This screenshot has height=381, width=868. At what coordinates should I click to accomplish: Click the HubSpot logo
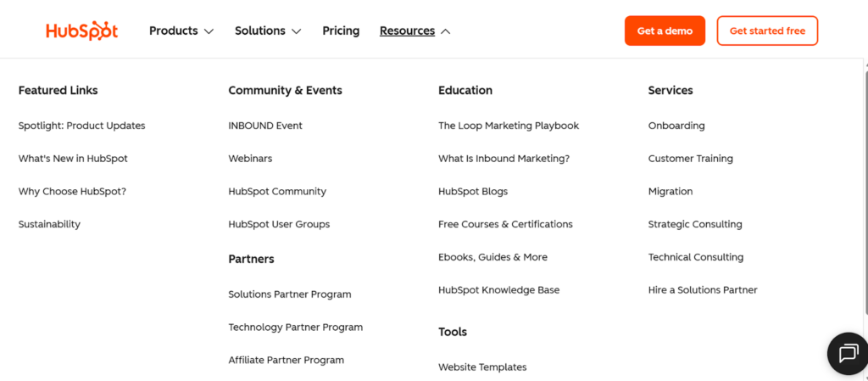(81, 31)
